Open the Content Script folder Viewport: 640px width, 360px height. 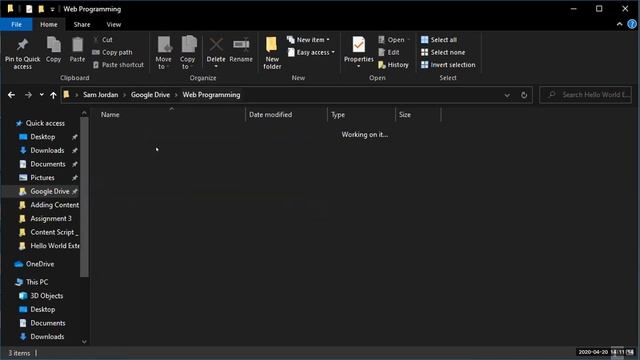click(54, 232)
